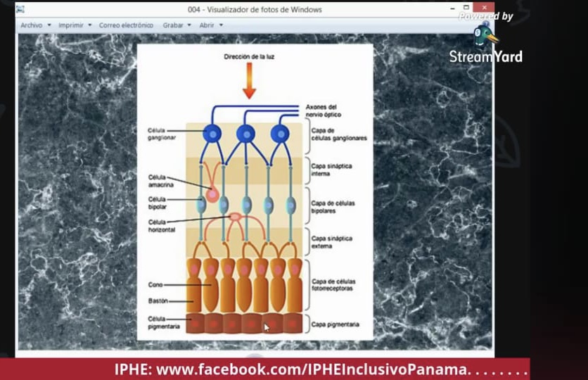
Task: Open the Grabar menu
Action: pos(173,25)
